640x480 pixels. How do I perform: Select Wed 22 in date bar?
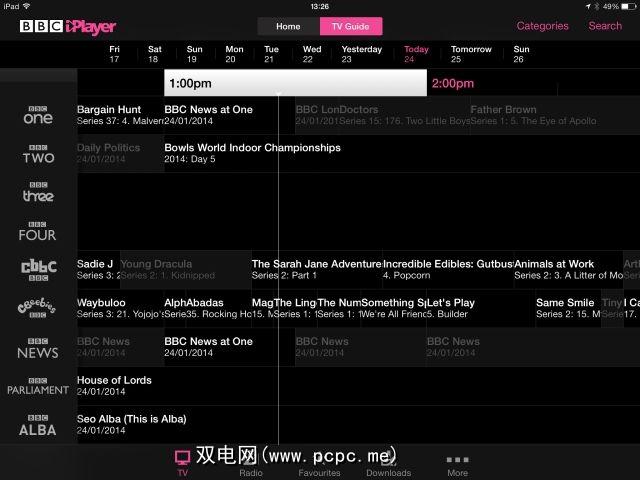311,54
